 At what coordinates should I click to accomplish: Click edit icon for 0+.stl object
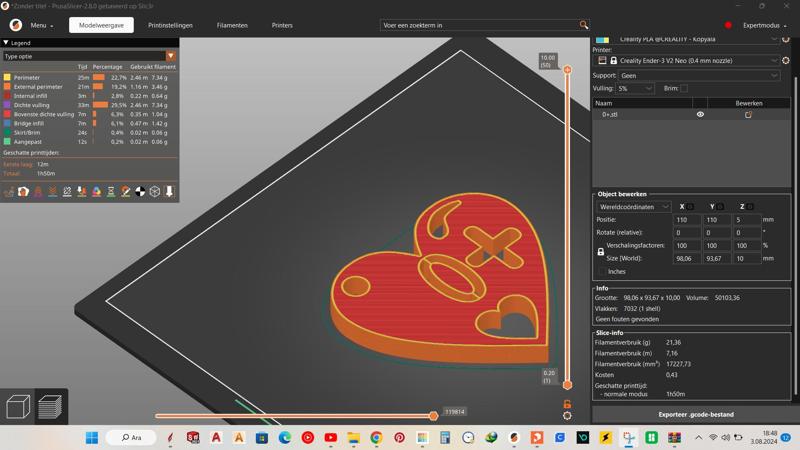click(x=748, y=115)
